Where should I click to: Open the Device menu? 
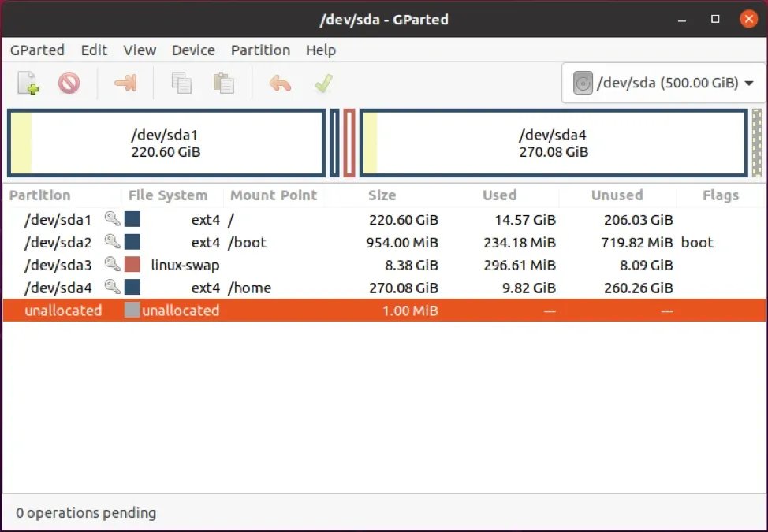click(193, 50)
